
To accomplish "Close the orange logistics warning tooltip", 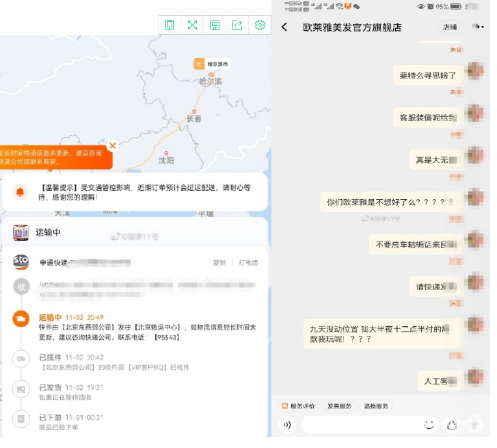I will (x=113, y=146).
